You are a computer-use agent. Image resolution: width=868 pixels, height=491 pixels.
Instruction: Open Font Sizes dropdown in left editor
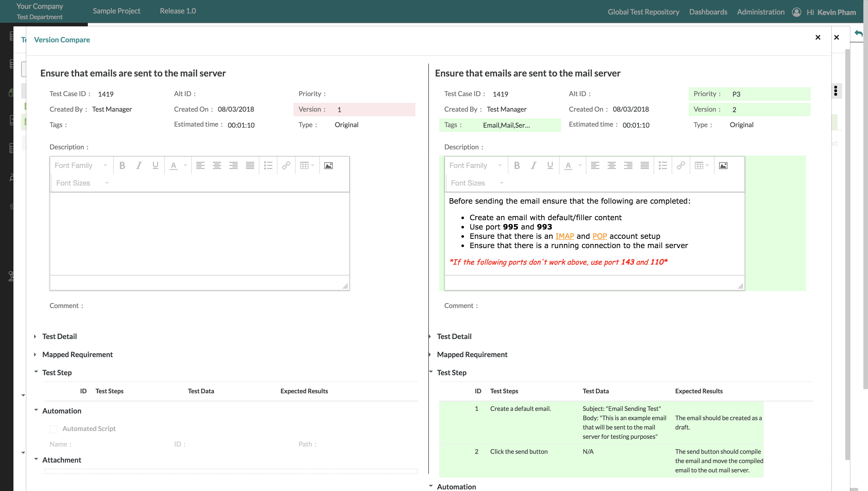(82, 183)
